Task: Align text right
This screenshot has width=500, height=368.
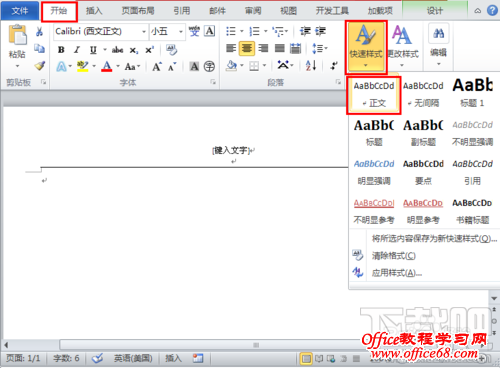Action: pyautogui.click(x=263, y=48)
